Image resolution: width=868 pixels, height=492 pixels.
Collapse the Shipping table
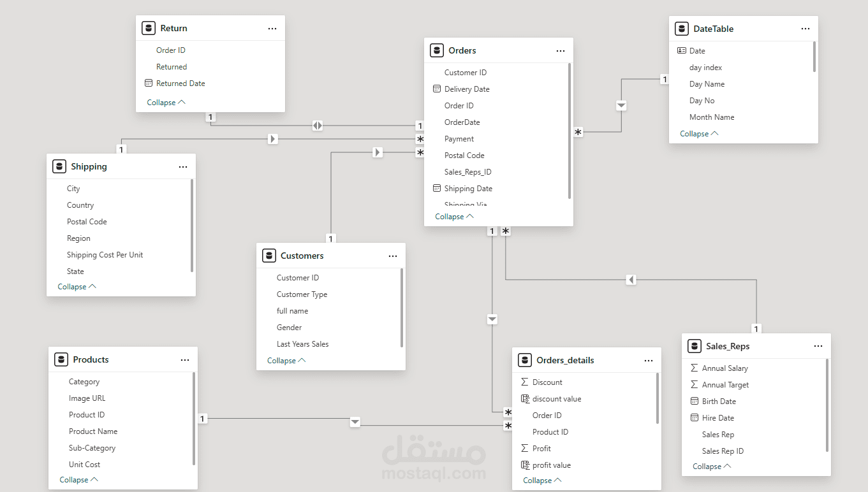pos(77,287)
